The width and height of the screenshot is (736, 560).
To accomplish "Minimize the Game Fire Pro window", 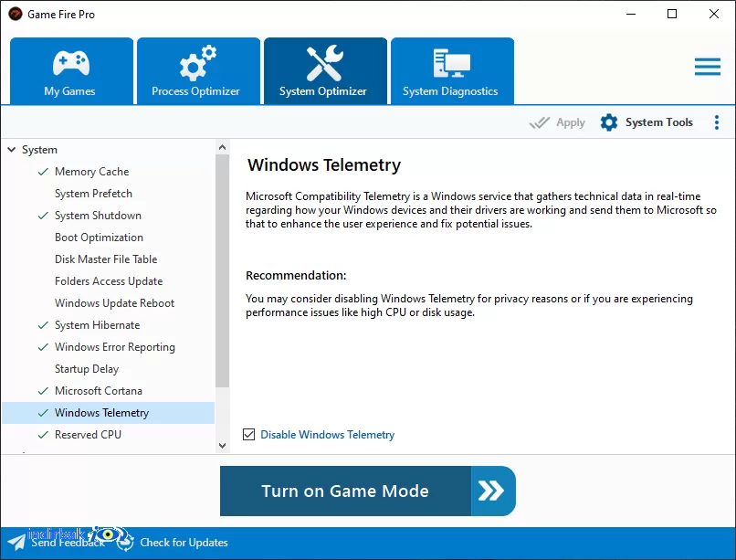I will pos(631,14).
